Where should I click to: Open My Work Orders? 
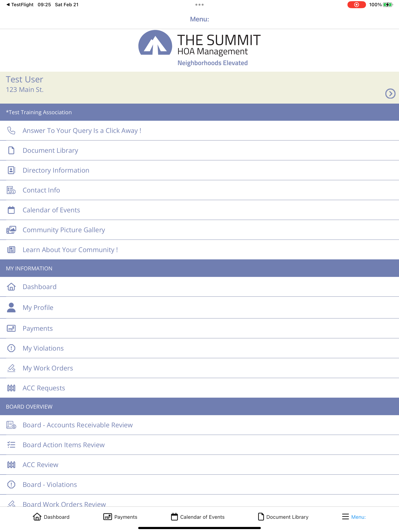point(199,368)
